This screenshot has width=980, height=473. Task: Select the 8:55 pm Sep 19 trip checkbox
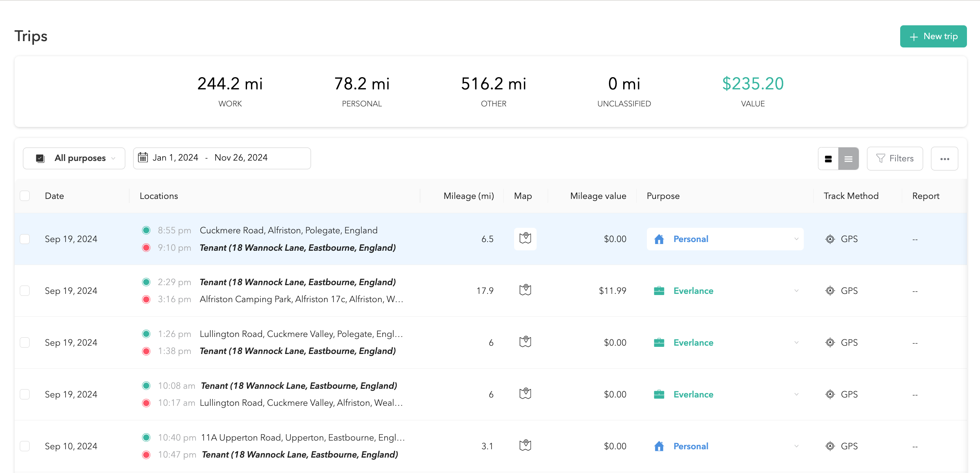(x=25, y=239)
